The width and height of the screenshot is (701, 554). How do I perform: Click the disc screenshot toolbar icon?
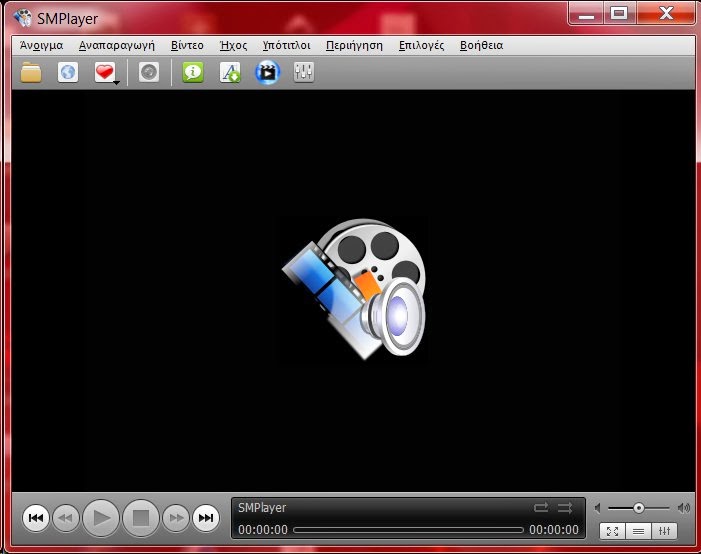[x=149, y=72]
